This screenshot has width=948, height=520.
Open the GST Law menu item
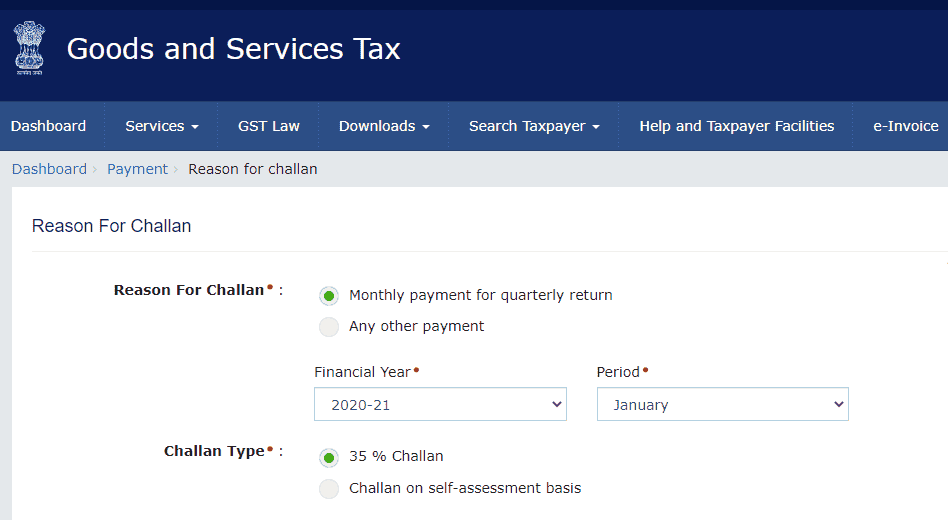[268, 126]
